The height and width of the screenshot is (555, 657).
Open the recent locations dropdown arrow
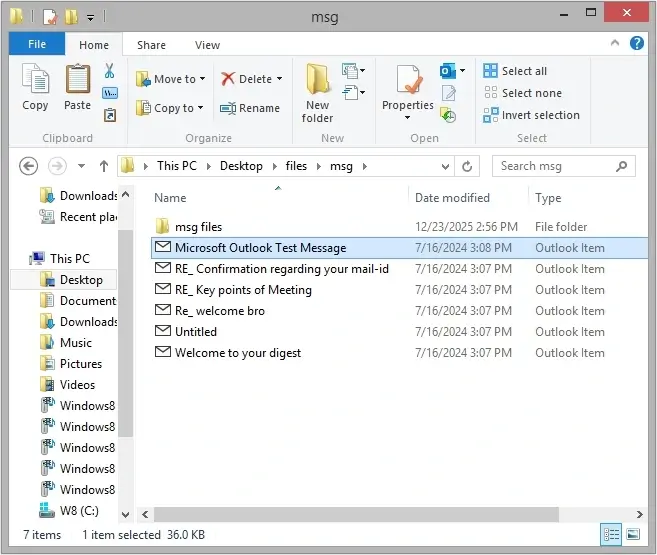click(82, 166)
